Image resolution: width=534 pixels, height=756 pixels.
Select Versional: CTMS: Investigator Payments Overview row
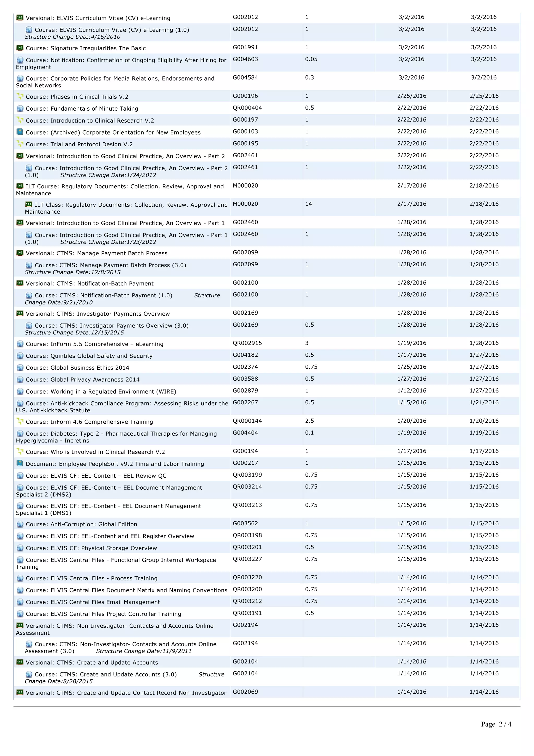98,314
